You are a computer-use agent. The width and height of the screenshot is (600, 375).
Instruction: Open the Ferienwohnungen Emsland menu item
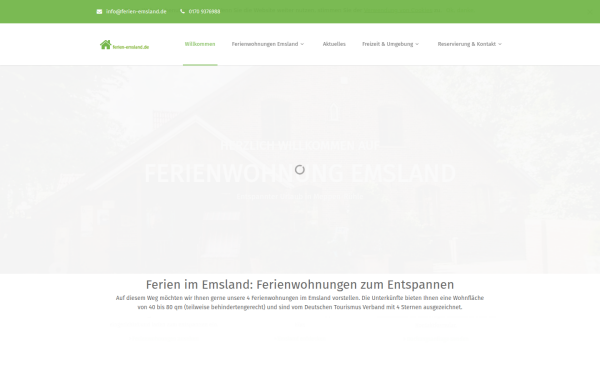pyautogui.click(x=265, y=44)
